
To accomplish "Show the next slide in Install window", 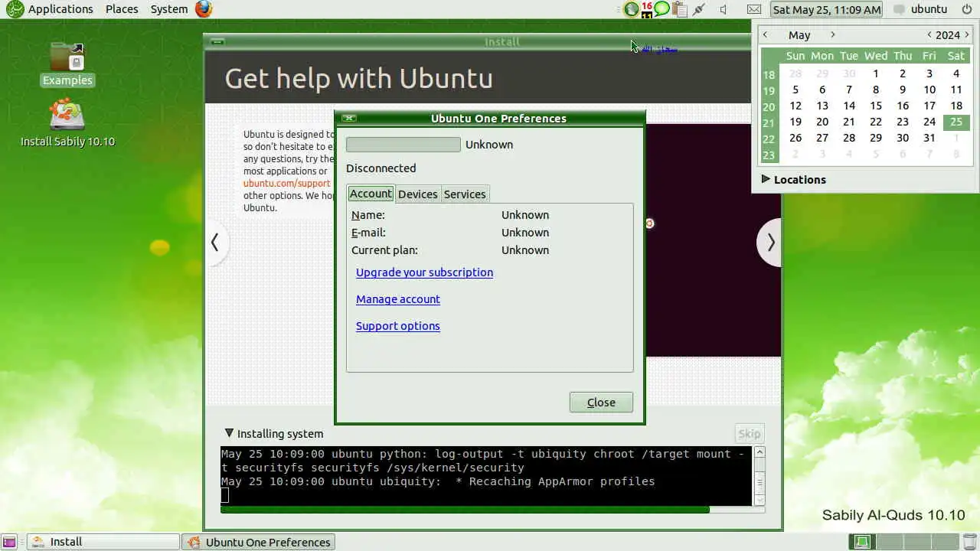I will pyautogui.click(x=770, y=243).
